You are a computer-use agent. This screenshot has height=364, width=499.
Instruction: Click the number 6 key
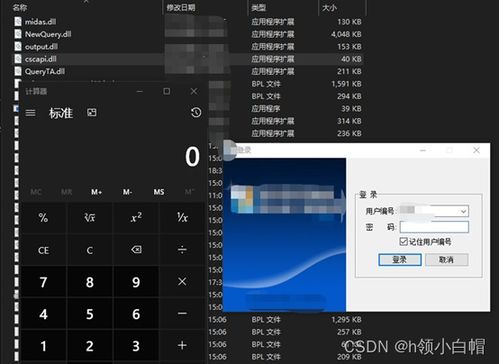tap(136, 314)
